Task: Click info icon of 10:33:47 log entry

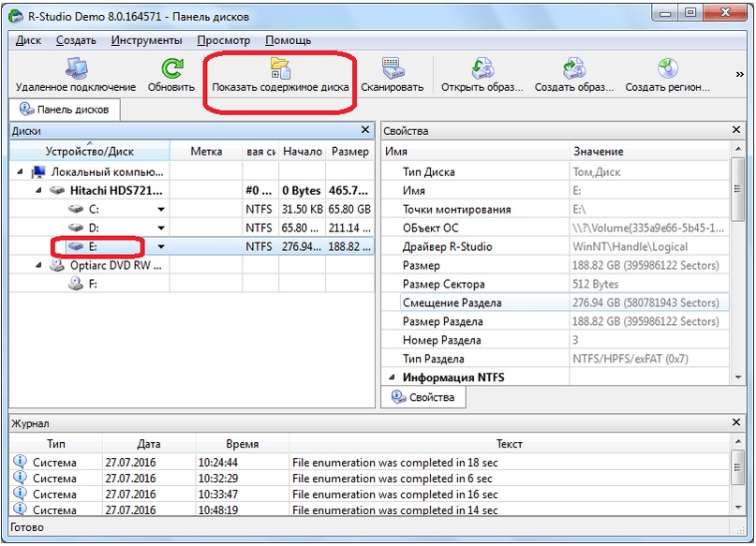Action: coord(20,493)
